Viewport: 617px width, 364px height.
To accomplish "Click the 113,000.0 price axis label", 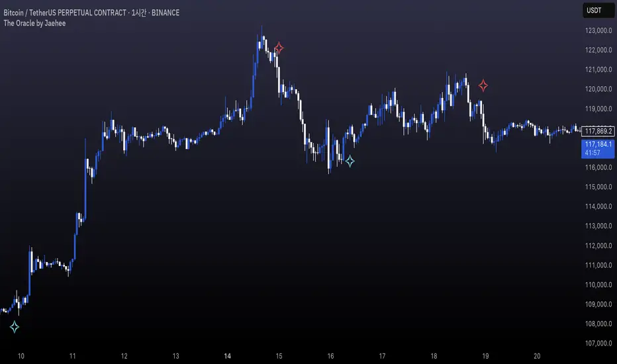I will [x=598, y=226].
